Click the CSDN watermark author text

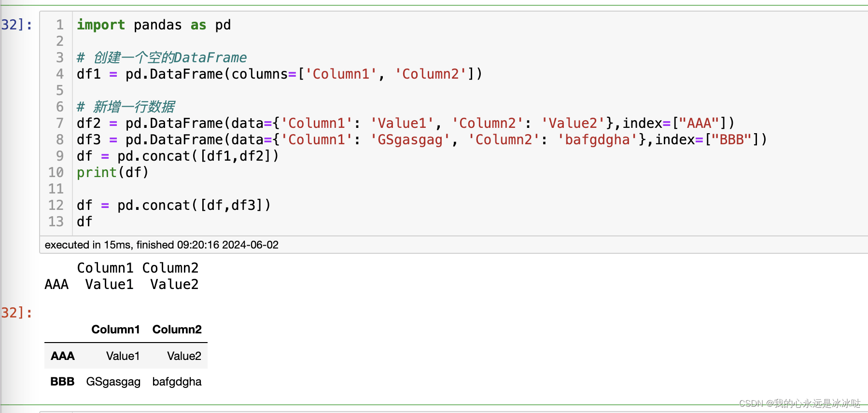[x=799, y=403]
